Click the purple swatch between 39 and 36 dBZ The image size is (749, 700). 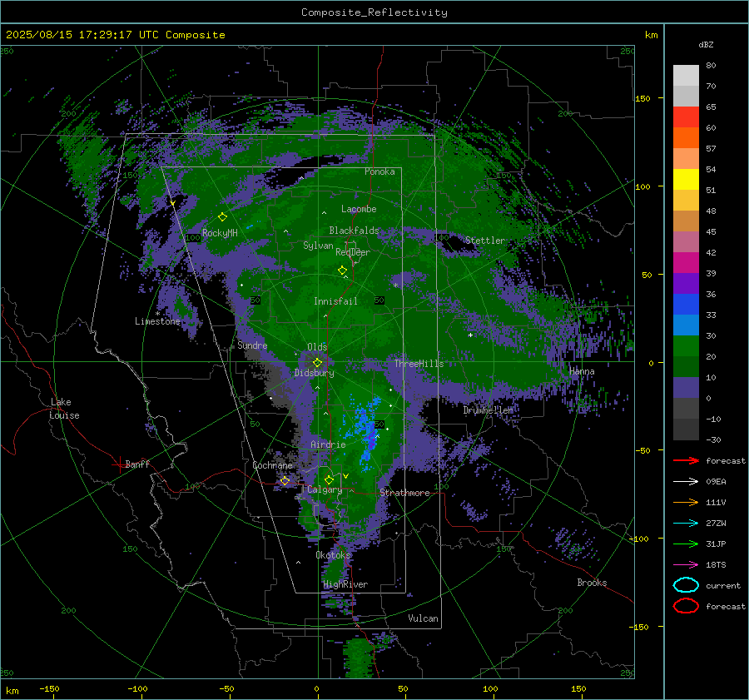[x=686, y=283]
